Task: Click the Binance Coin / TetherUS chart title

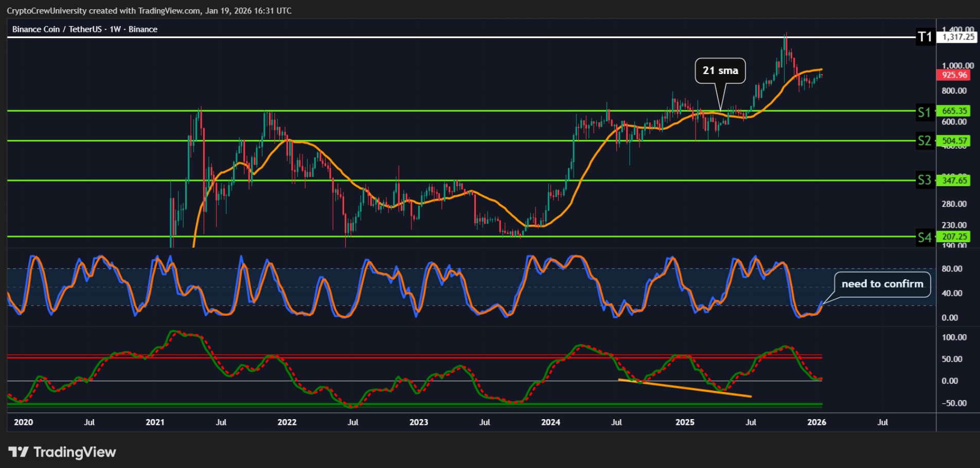Action: click(85, 29)
